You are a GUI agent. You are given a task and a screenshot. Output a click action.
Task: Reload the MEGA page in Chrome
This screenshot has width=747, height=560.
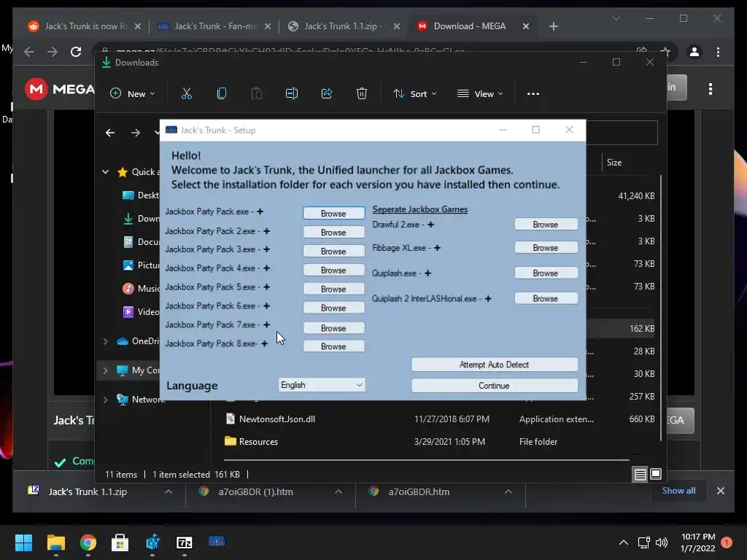tap(76, 52)
